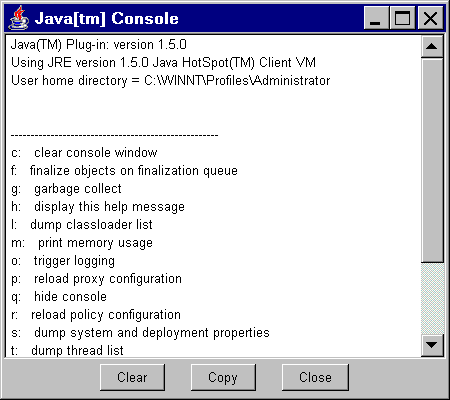Copy console output with the Copy button
Image resolution: width=450 pixels, height=400 pixels.
click(223, 377)
